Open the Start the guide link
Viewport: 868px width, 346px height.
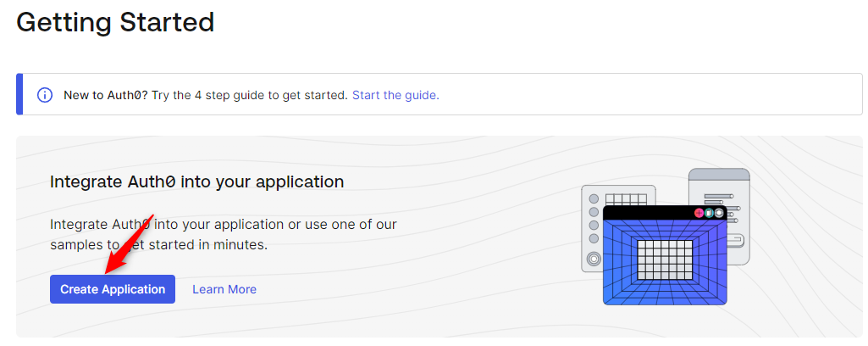395,95
